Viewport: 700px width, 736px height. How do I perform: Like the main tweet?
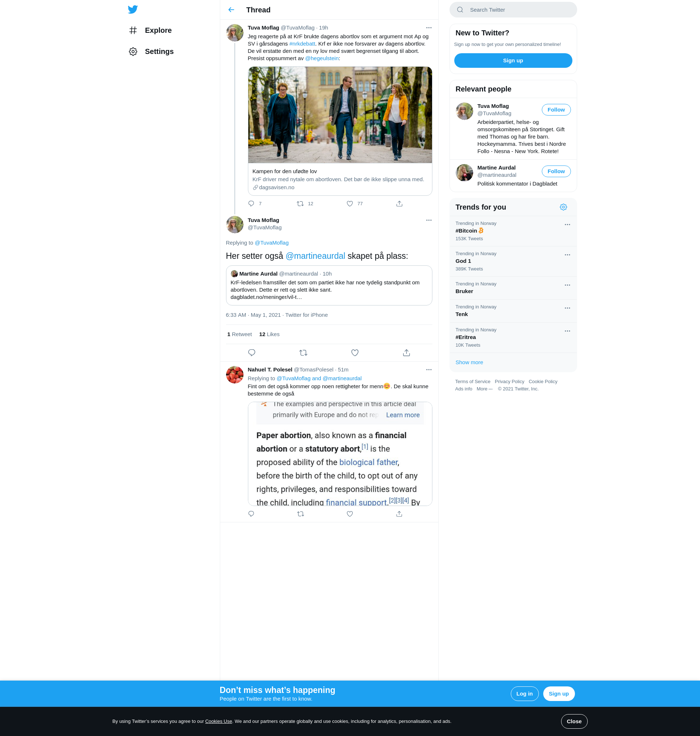[355, 353]
